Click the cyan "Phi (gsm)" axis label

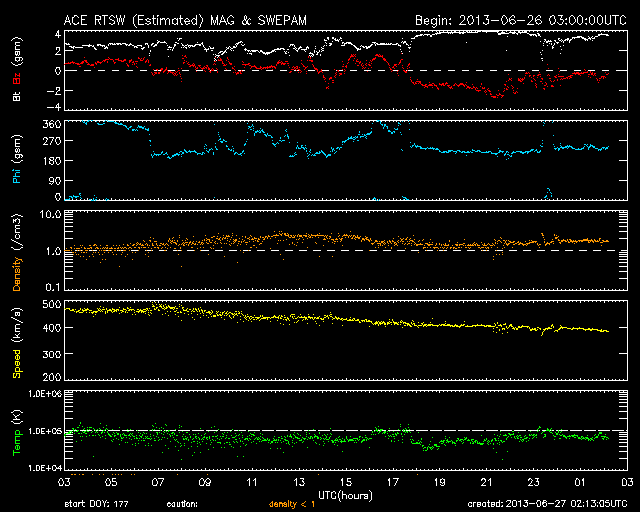pos(17,159)
